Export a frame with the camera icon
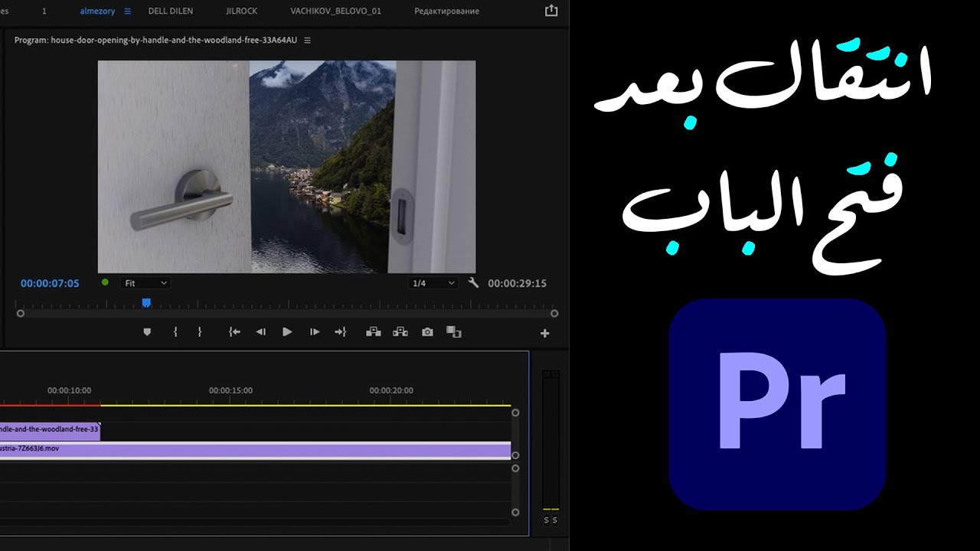The height and width of the screenshot is (551, 980). 427,332
